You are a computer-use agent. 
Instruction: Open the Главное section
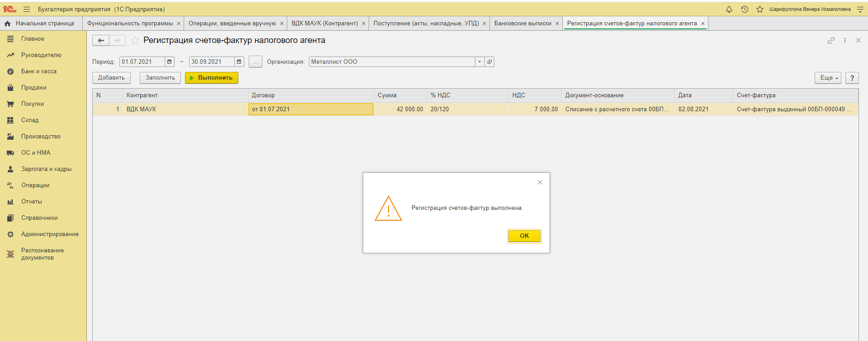43,39
